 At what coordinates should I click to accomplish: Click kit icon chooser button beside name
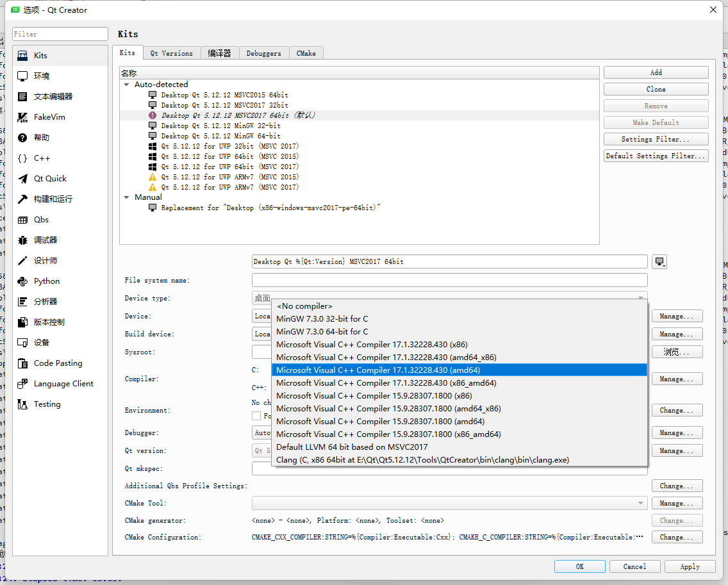(x=659, y=262)
